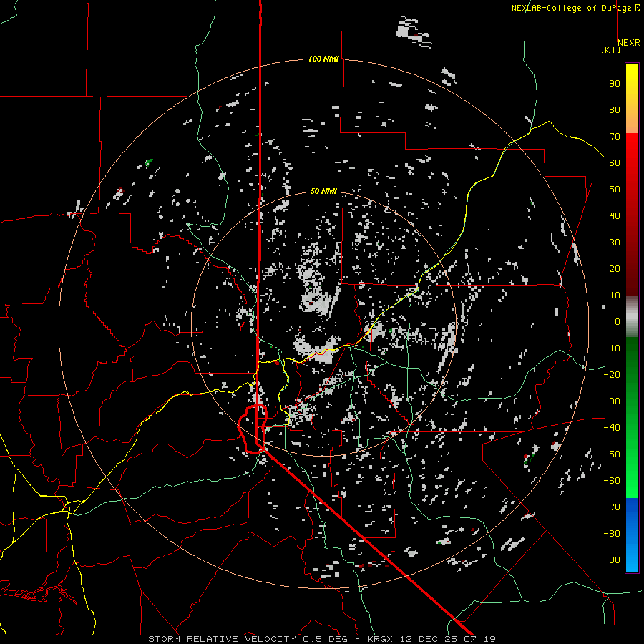Click the -20 value on the velocity scale
The height and width of the screenshot is (644, 644).
tap(612, 375)
